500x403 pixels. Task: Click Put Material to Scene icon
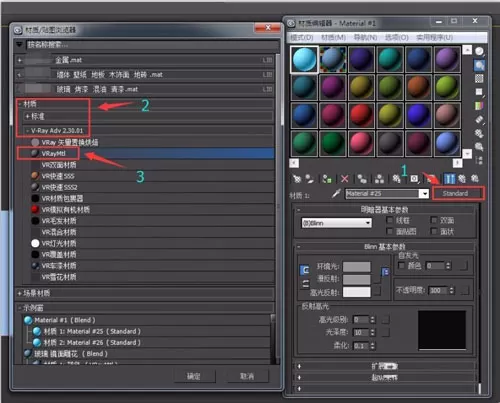click(310, 179)
